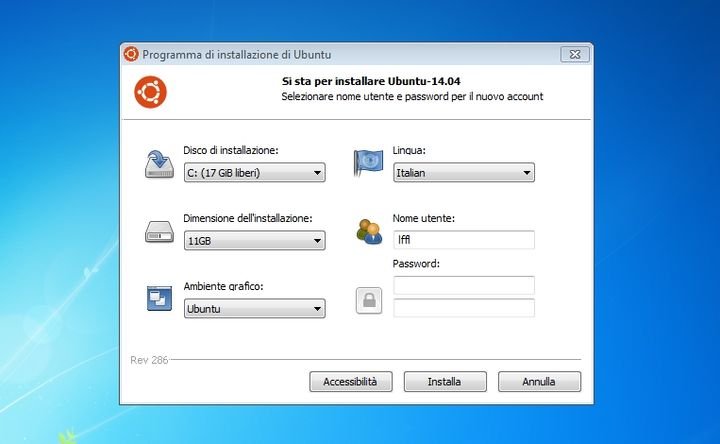Click the Accessibilità button

[x=351, y=382]
